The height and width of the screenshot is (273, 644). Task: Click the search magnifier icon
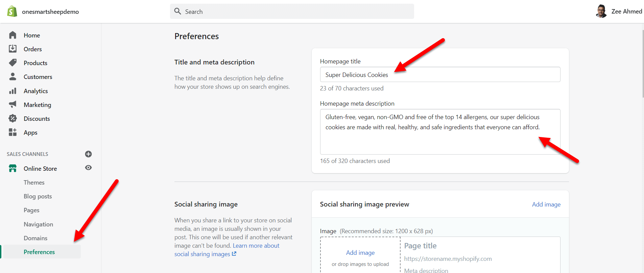[178, 11]
